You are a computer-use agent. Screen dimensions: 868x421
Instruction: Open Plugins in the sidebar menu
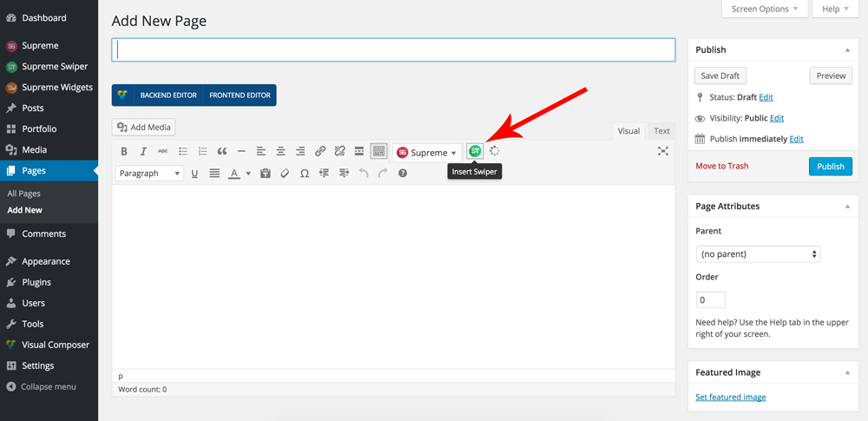pyautogui.click(x=36, y=282)
